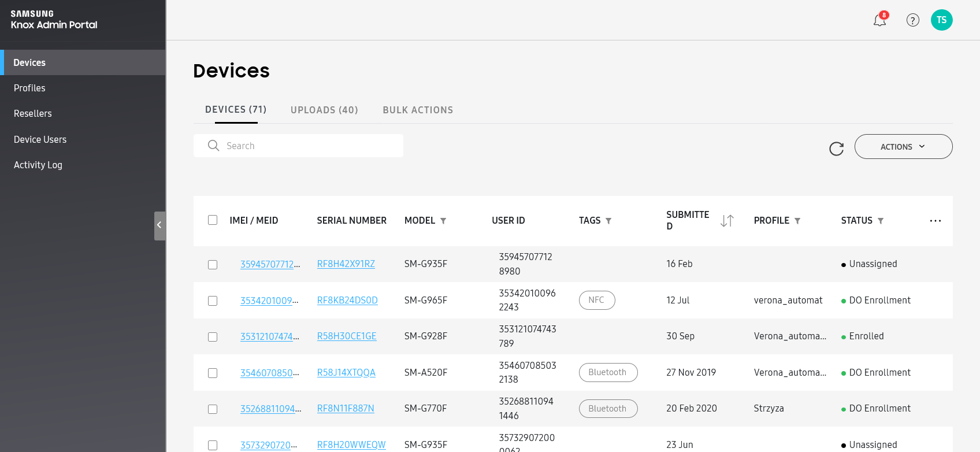Open the help question mark icon
The height and width of the screenshot is (452, 980).
coord(913,20)
